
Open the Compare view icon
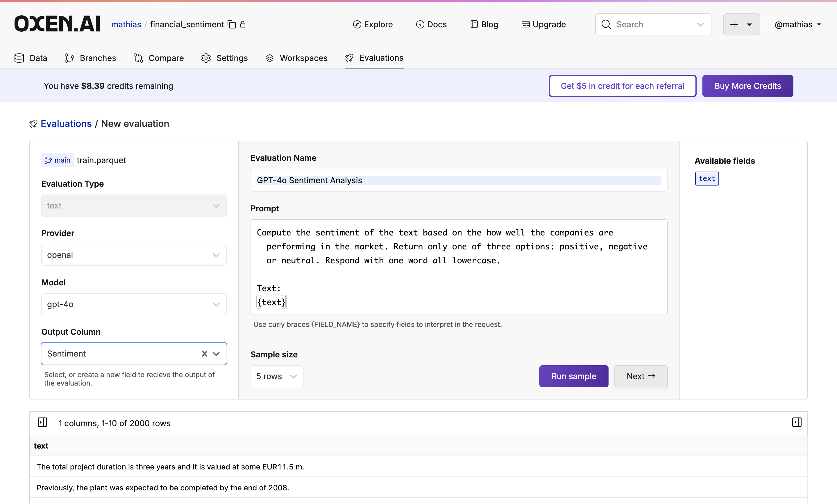138,58
